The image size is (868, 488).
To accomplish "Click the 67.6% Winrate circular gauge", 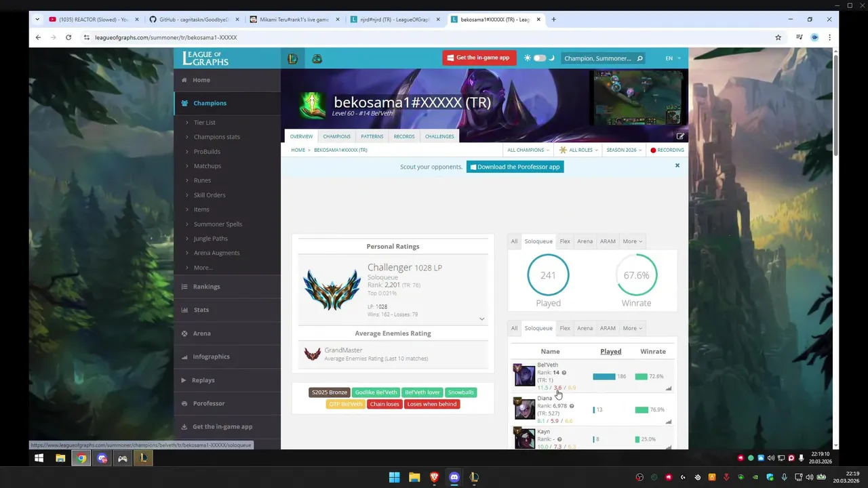I will [636, 275].
